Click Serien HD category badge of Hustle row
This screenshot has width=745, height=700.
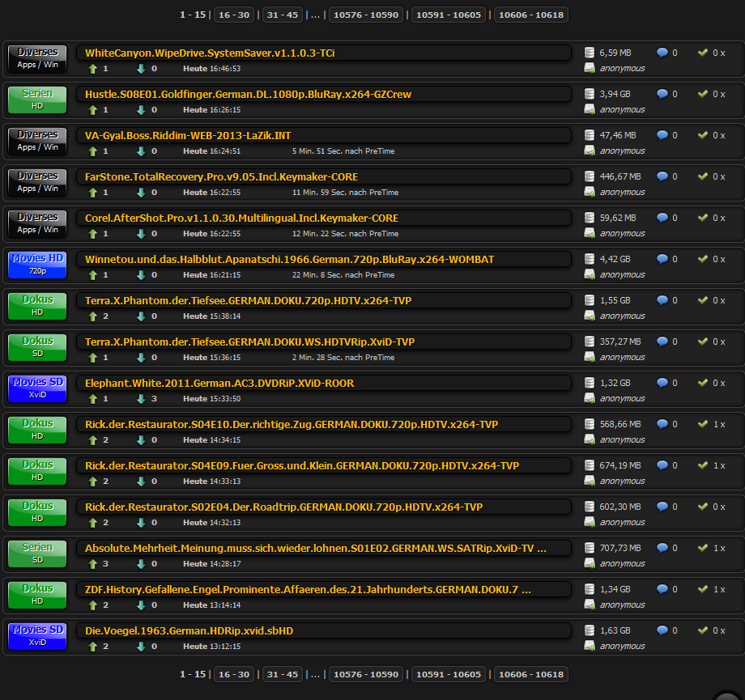click(37, 100)
